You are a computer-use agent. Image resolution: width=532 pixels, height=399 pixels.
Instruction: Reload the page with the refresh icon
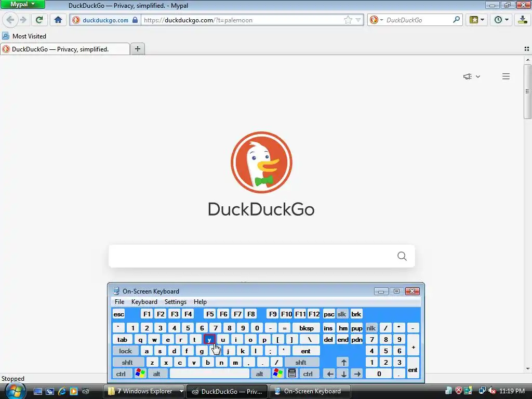click(x=39, y=20)
